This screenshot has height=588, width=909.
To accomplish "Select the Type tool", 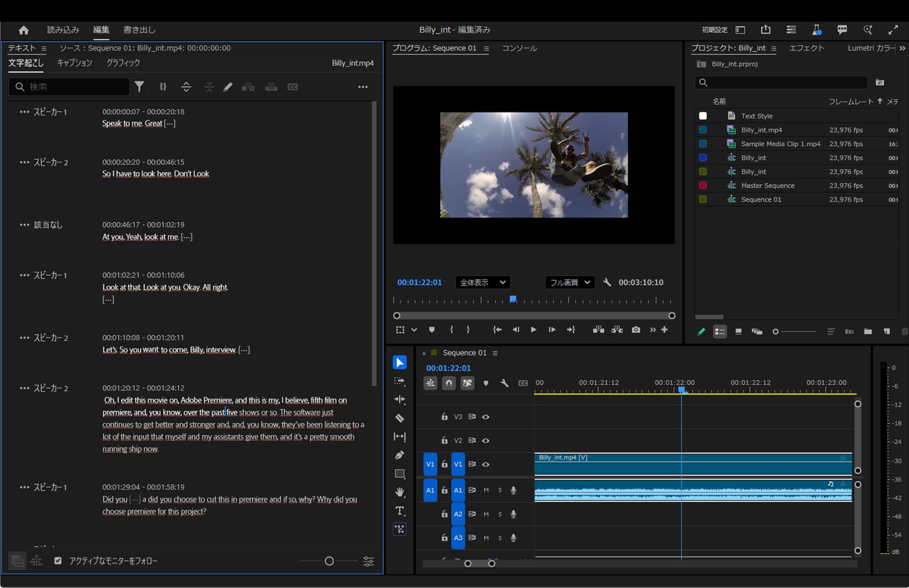I will coord(400,511).
